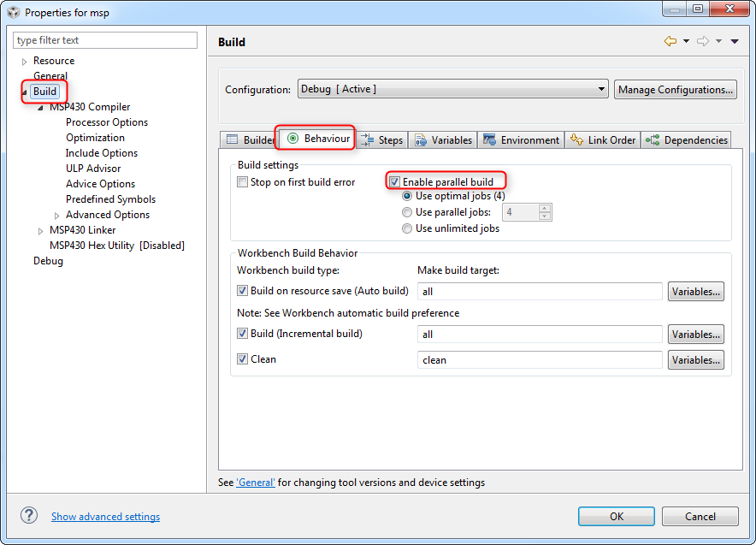
Task: Open the Steps tab icon
Action: click(368, 139)
